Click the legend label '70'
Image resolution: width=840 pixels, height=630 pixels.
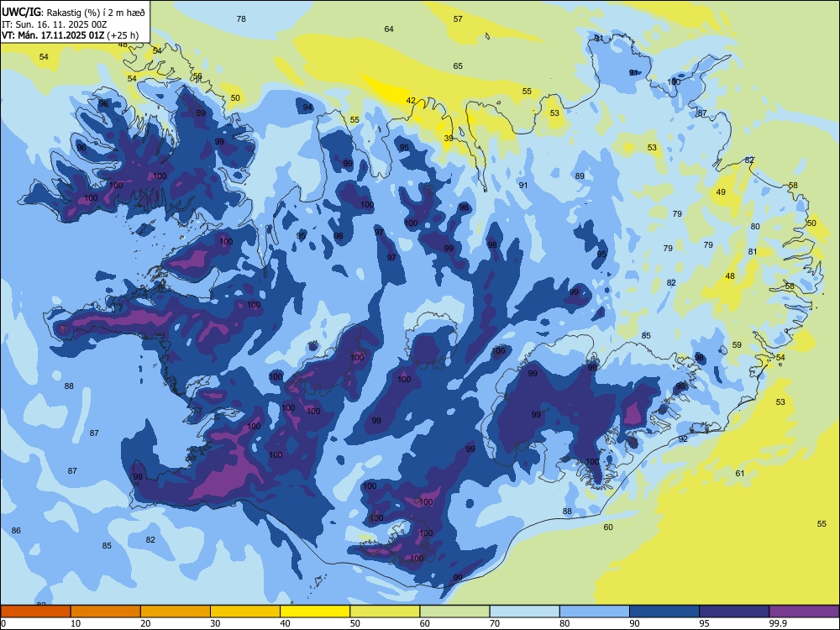coord(495,623)
